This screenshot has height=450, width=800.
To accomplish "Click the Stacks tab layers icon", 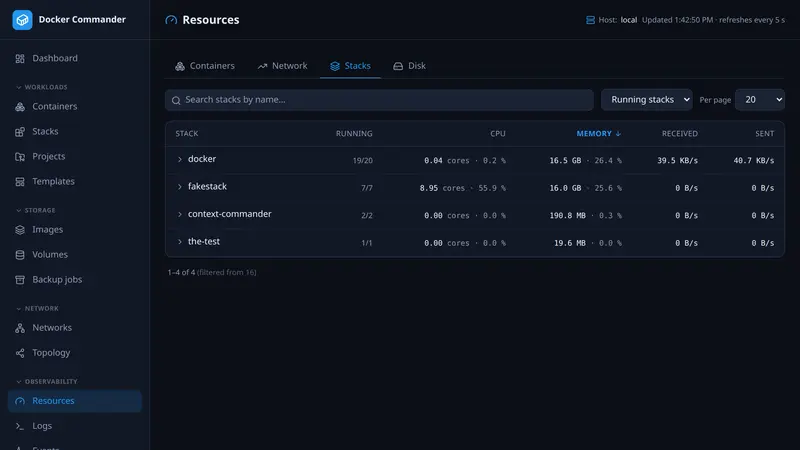I will (335, 66).
